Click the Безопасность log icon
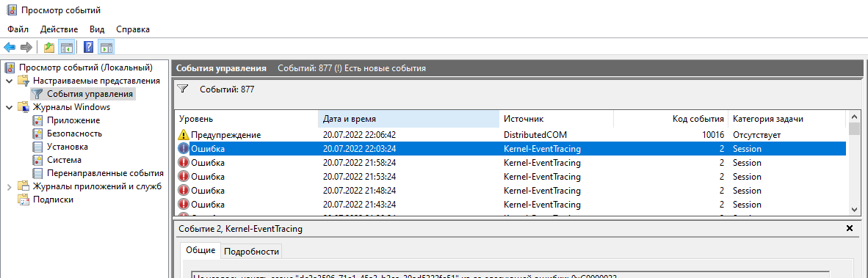Viewport: 868px width, 278px height. click(37, 133)
